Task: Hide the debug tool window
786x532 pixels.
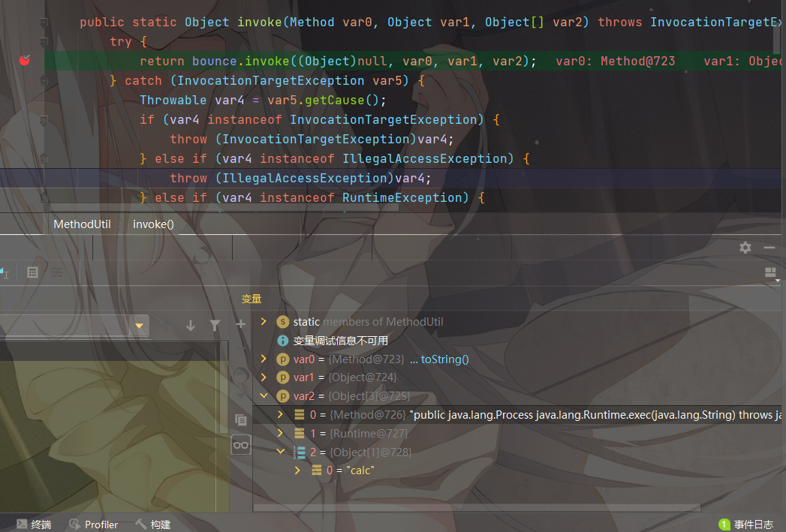Action: (769, 248)
